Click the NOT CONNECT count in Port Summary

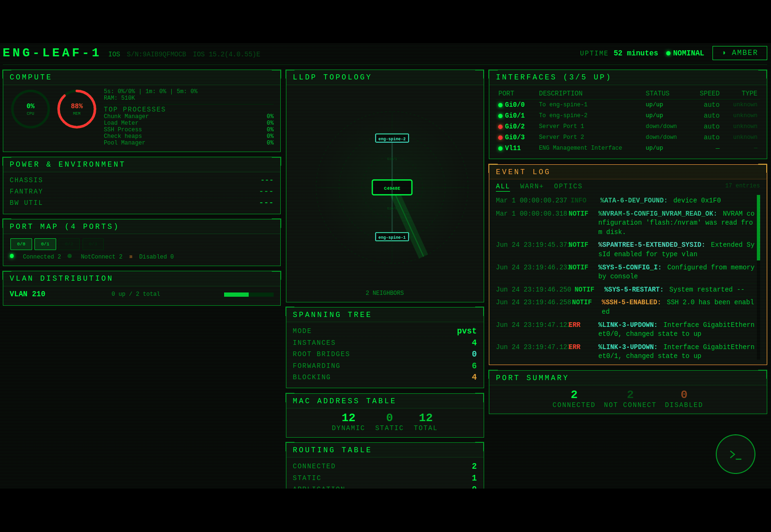[630, 394]
